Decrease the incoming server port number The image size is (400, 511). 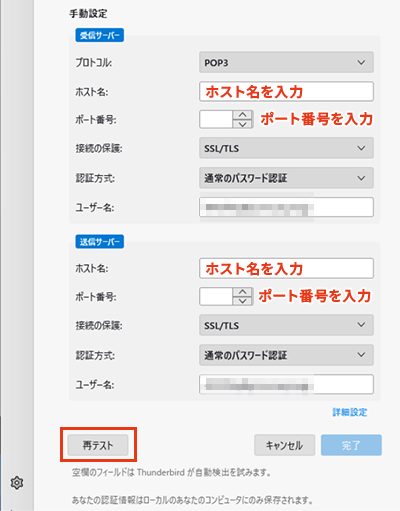243,124
